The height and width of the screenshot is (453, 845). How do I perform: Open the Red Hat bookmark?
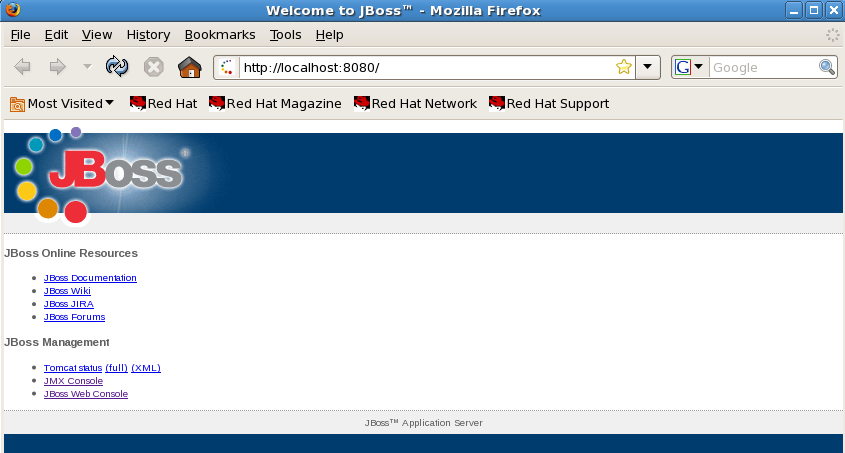163,103
